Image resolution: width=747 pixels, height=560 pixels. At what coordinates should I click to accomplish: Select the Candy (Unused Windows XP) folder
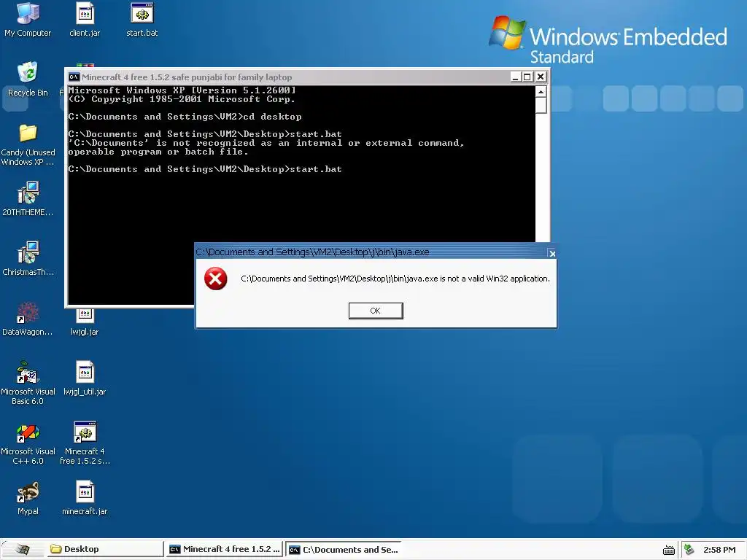28,145
